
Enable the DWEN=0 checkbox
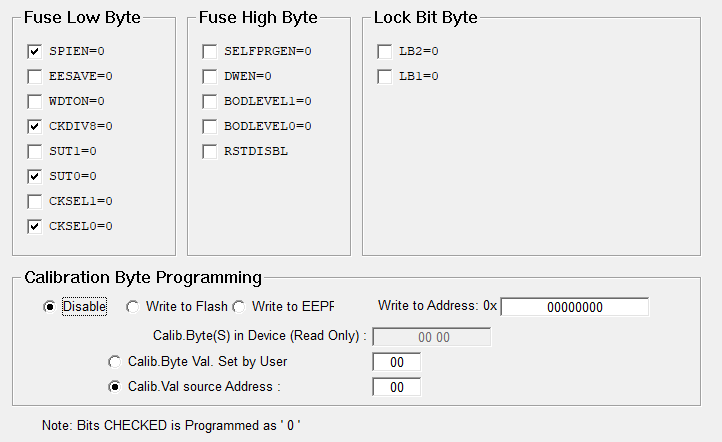point(210,76)
